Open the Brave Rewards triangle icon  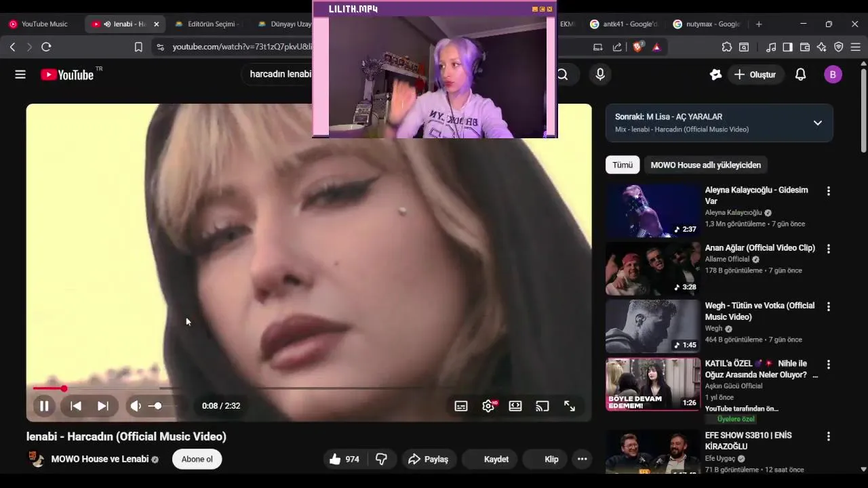pos(656,47)
